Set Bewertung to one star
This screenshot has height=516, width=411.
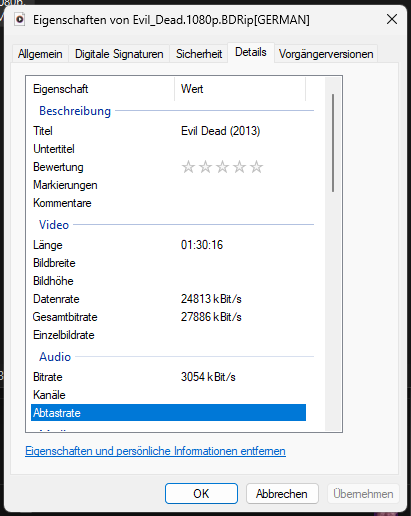click(188, 167)
